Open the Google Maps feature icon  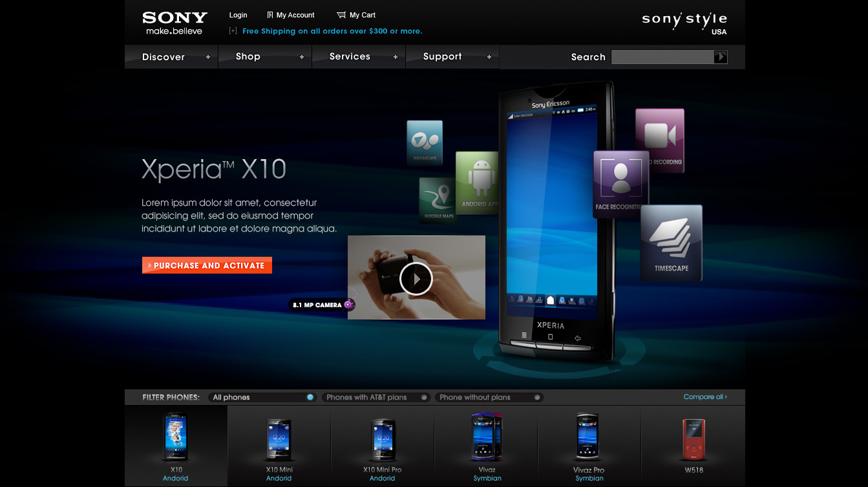point(438,200)
